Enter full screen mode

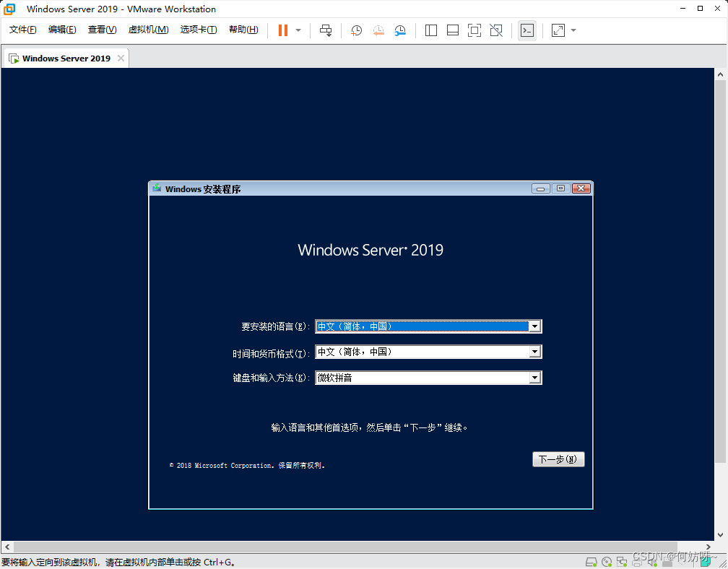click(x=474, y=30)
